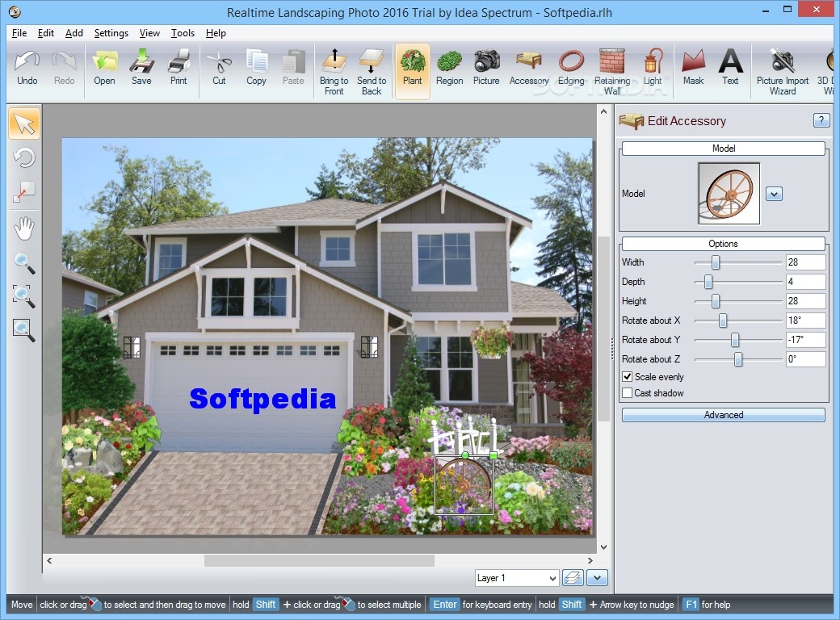
Task: Open the Layer 1 combo box
Action: 517,578
